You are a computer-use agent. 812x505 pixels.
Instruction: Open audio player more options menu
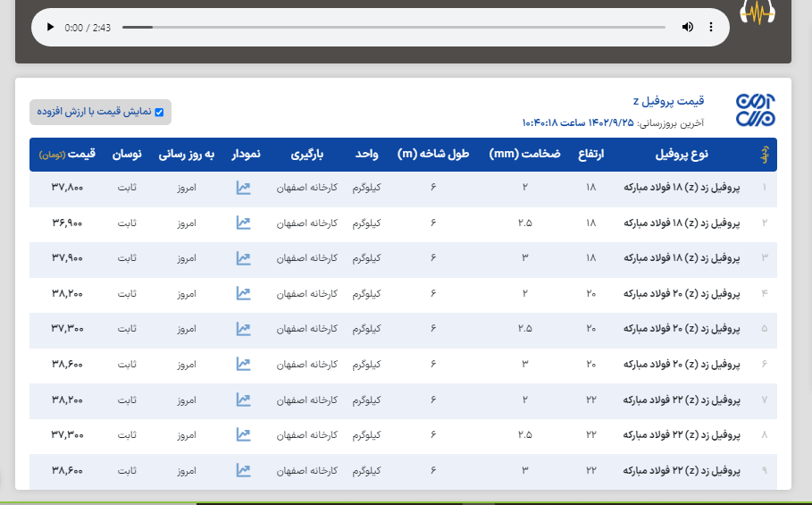(x=711, y=27)
